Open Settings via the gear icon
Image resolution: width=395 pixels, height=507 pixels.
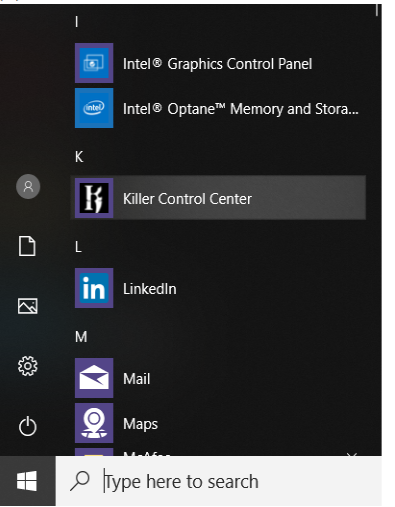pos(28,366)
